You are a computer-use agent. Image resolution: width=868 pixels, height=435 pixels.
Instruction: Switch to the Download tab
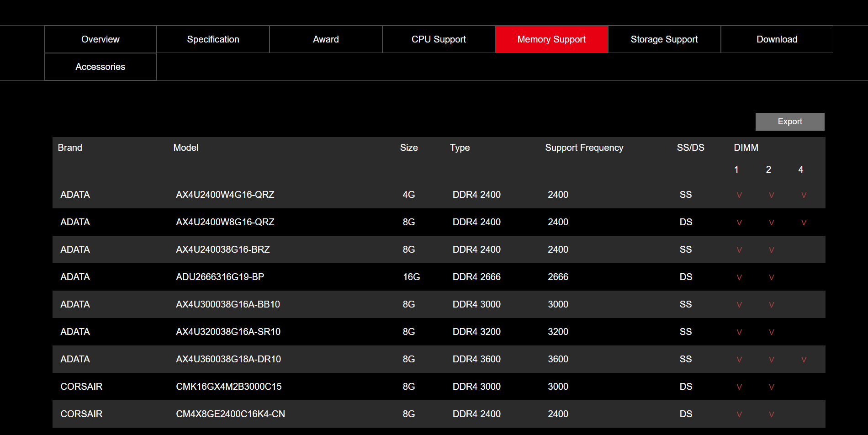pyautogui.click(x=777, y=39)
